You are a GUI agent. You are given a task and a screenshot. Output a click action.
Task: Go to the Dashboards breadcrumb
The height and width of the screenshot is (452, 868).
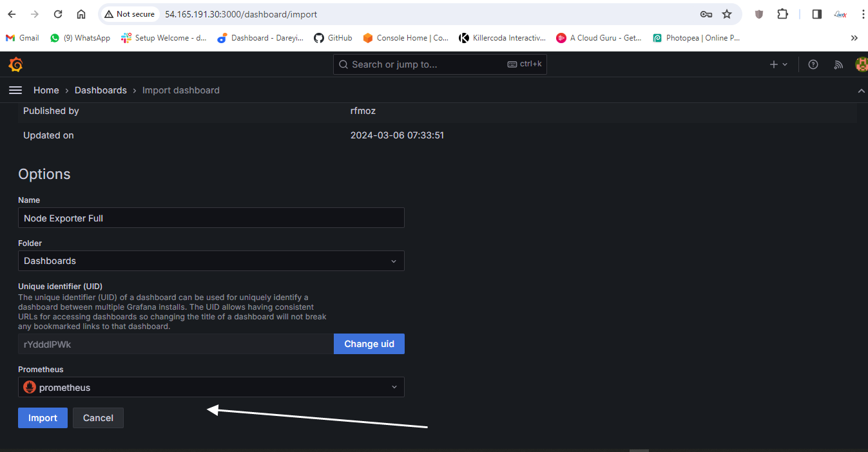(101, 90)
